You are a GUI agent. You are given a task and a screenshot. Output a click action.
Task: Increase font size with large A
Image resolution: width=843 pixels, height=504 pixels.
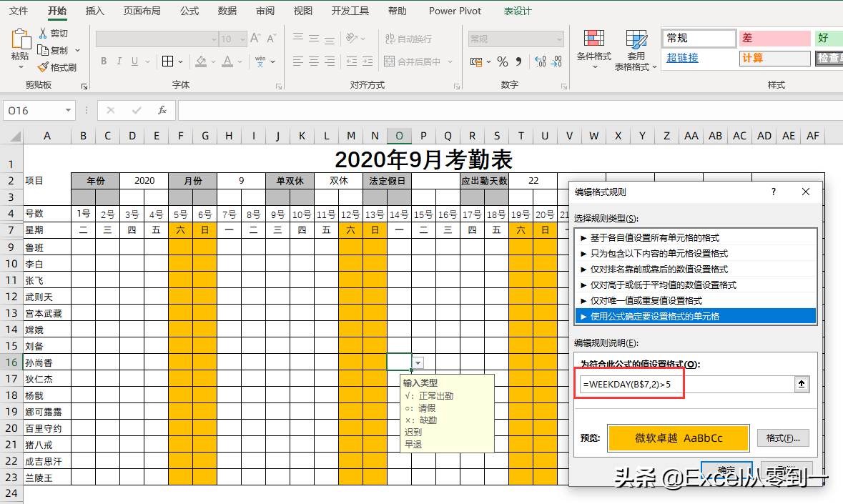pyautogui.click(x=255, y=38)
